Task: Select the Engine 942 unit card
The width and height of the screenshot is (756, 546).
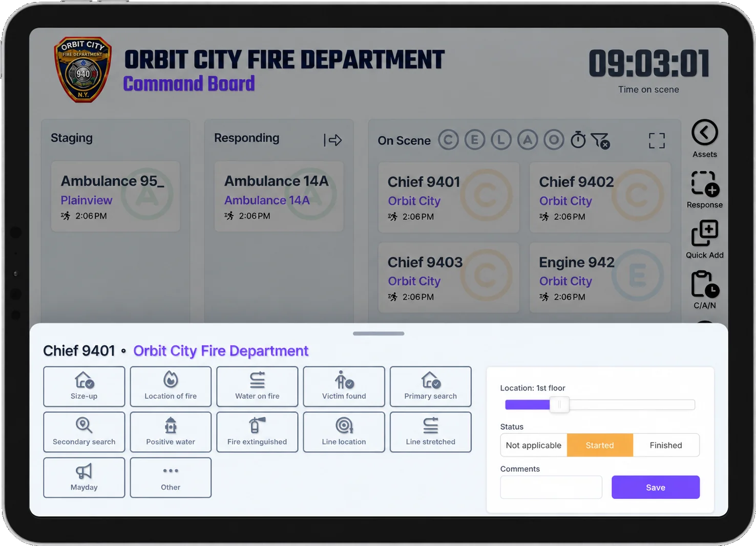Action: click(600, 278)
